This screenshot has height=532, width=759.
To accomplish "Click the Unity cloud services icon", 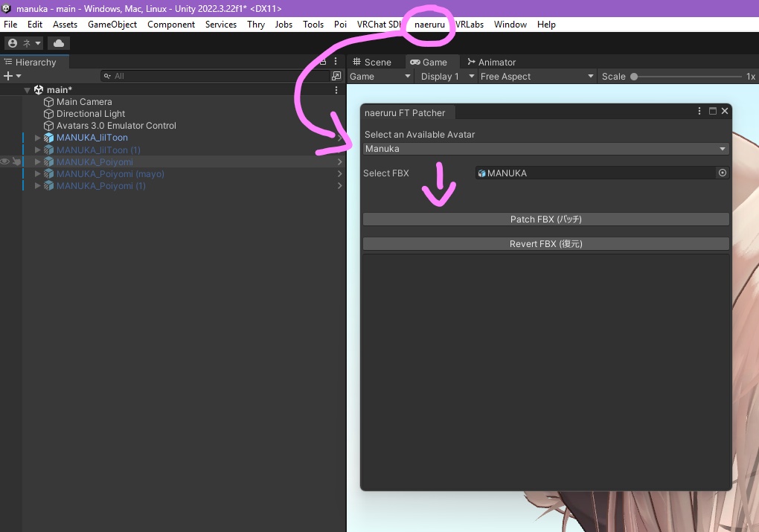I will [x=59, y=42].
